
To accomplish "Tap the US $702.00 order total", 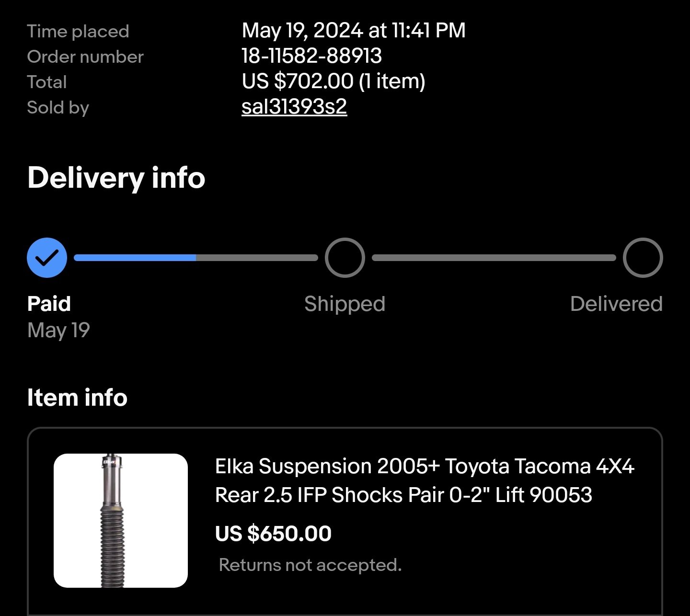I will (x=333, y=81).
